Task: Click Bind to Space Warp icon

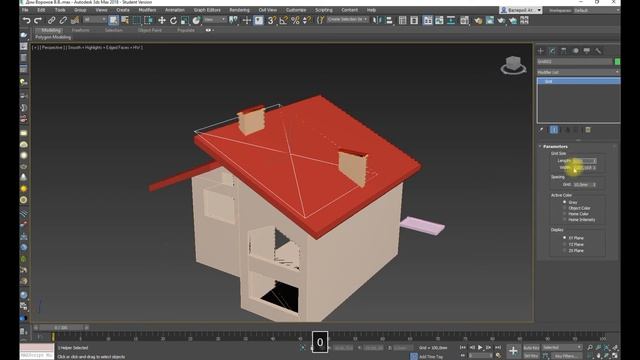Action: [75, 20]
